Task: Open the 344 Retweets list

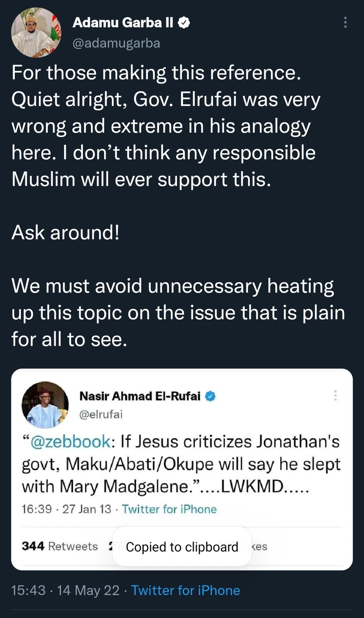Action: 60,547
